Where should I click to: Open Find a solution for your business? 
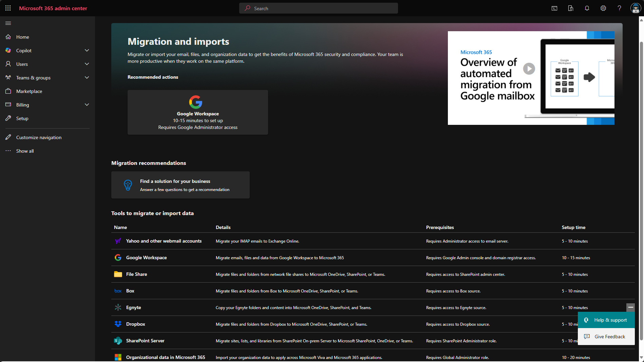[181, 185]
